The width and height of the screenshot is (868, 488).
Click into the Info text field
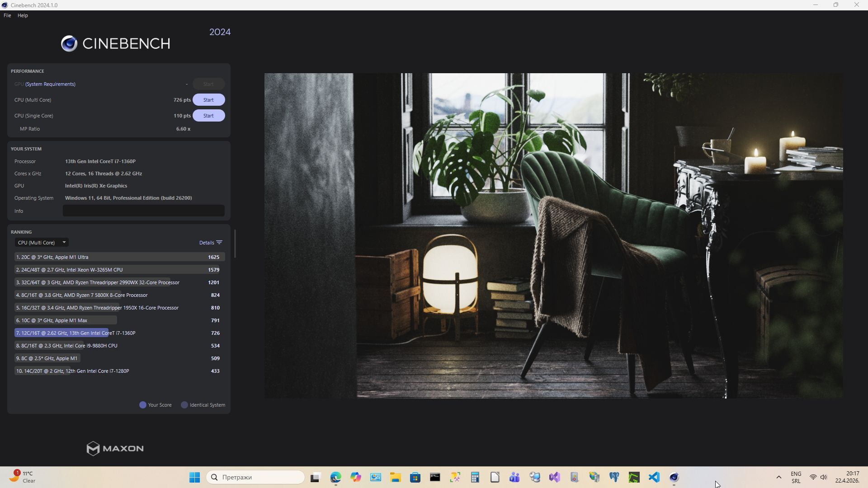[x=143, y=211]
